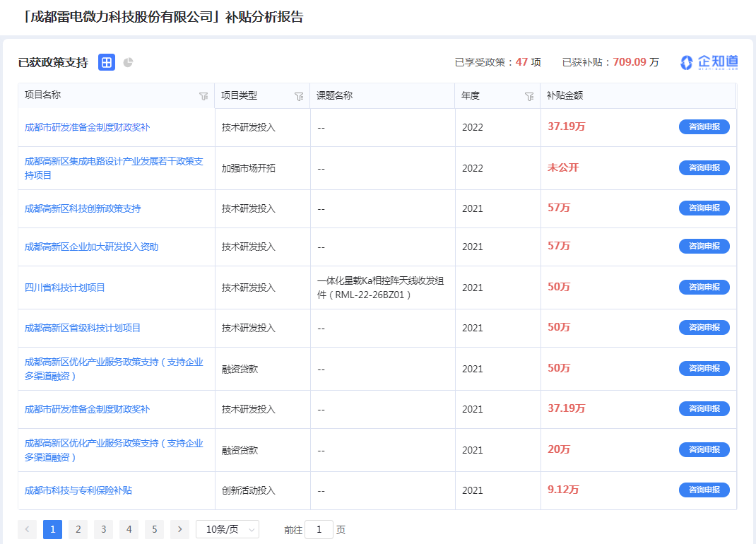This screenshot has width=756, height=544.
Task: Click 融资贷款 in the 20万 row
Action: (x=240, y=451)
